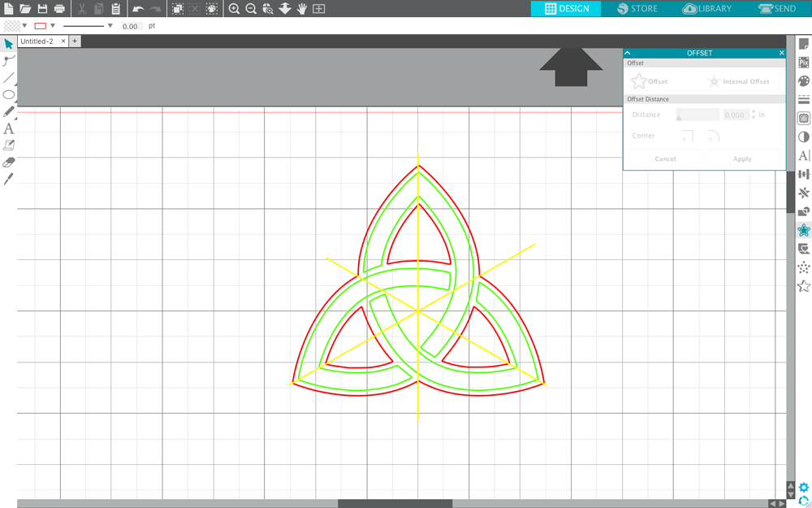Screen dimensions: 812x508
Task: Open a file with the folder icon
Action: click(25, 8)
